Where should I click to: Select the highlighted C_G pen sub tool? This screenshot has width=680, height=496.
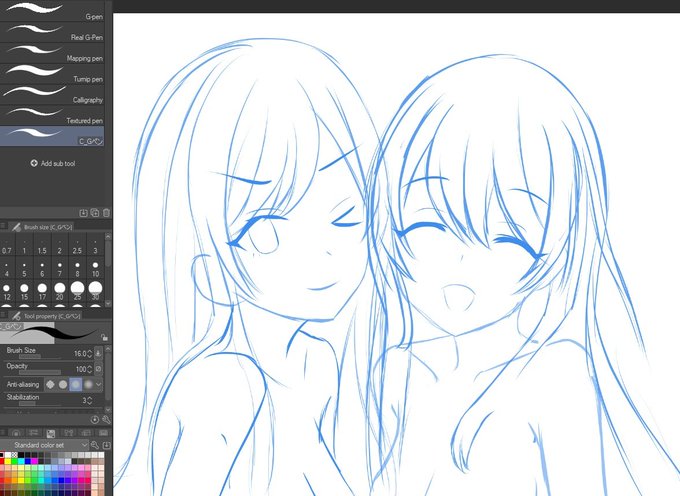pos(52,136)
